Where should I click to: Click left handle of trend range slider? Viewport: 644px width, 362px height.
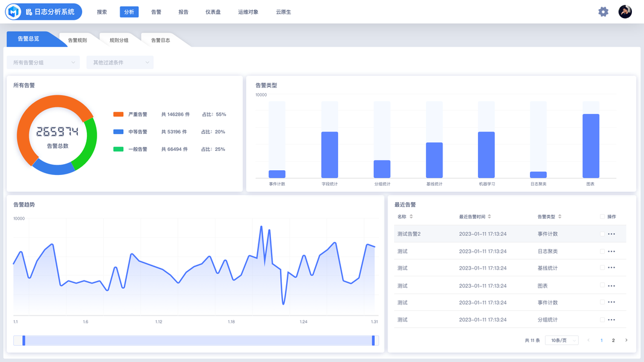pyautogui.click(x=24, y=340)
